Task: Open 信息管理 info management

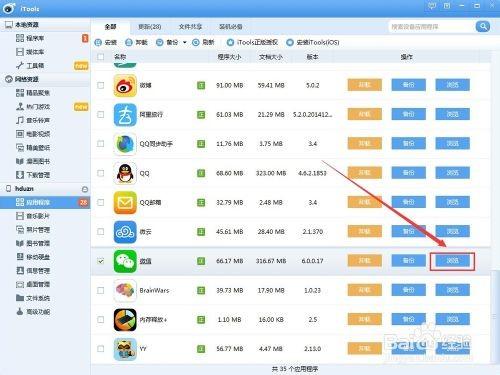Action: (38, 271)
